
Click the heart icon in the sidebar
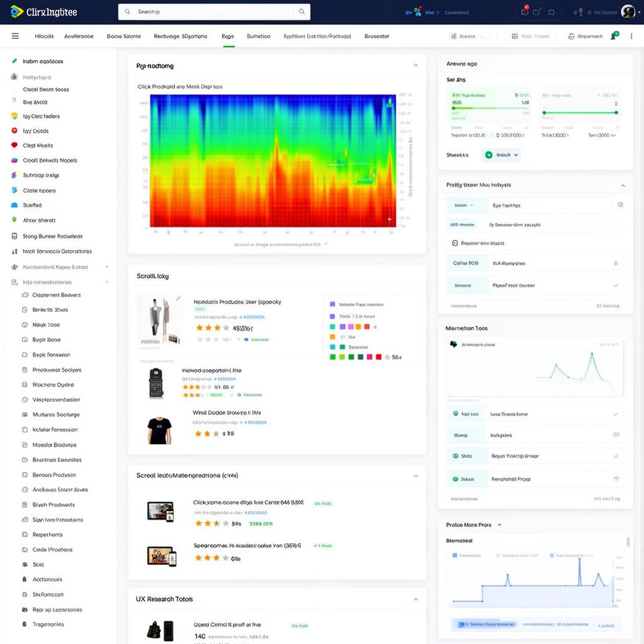tap(15, 145)
